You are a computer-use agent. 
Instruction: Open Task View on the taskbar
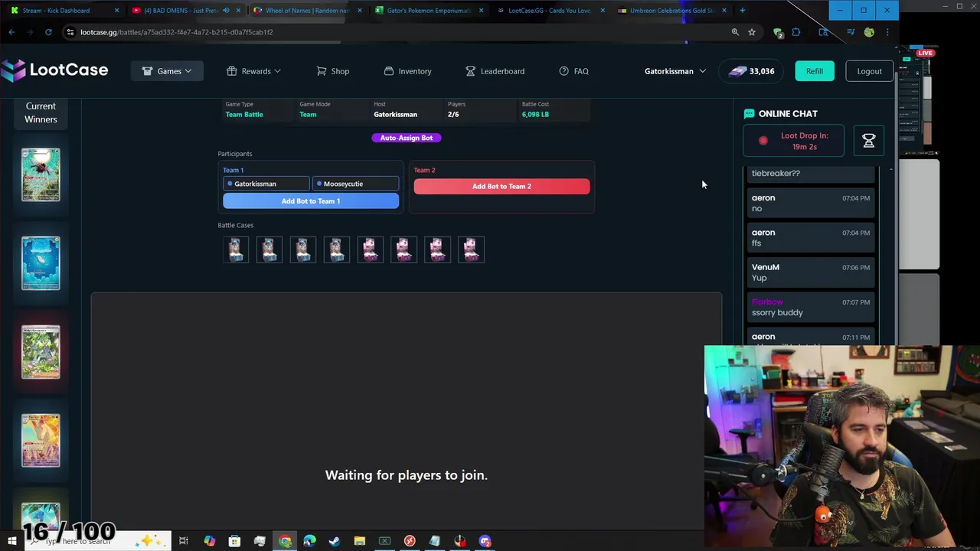184,541
